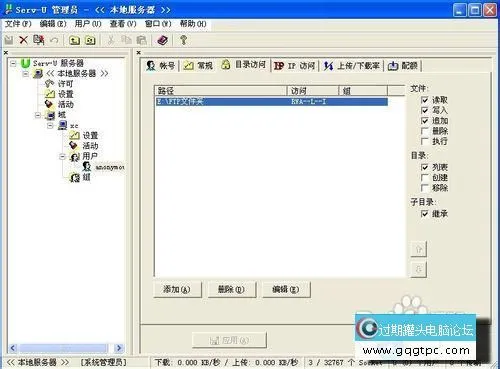
Task: Switch to the 常规 tab
Action: coord(198,66)
